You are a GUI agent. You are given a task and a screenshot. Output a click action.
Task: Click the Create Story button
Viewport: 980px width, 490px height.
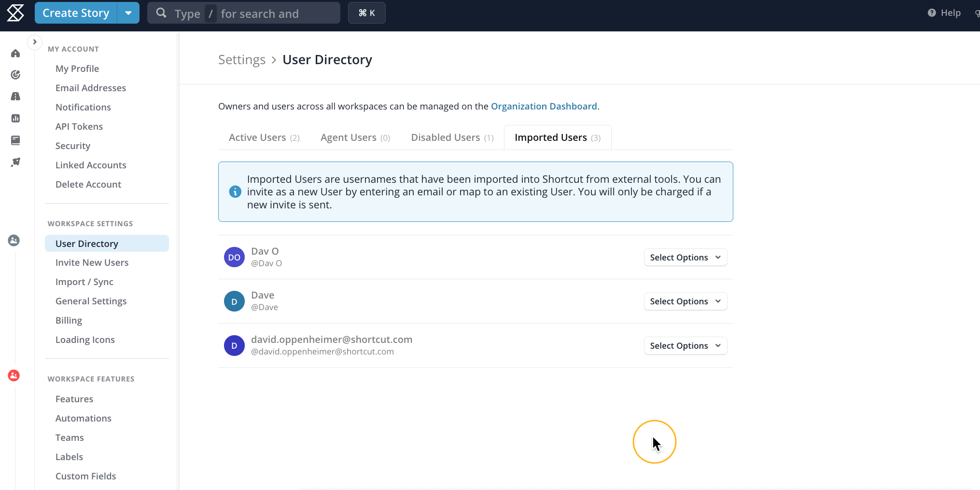[x=76, y=13]
